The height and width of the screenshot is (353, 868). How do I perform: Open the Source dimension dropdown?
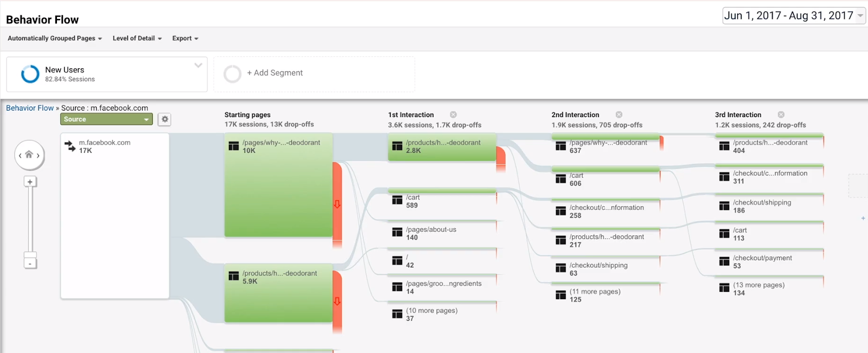coord(106,119)
